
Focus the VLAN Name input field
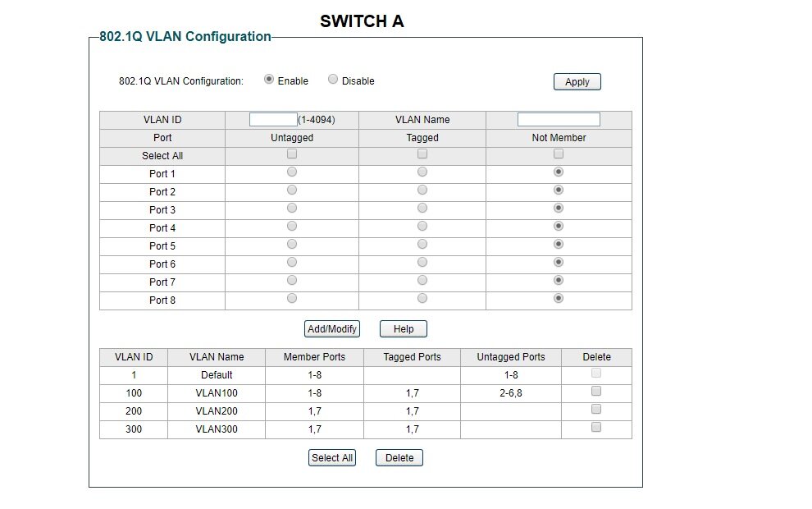559,120
